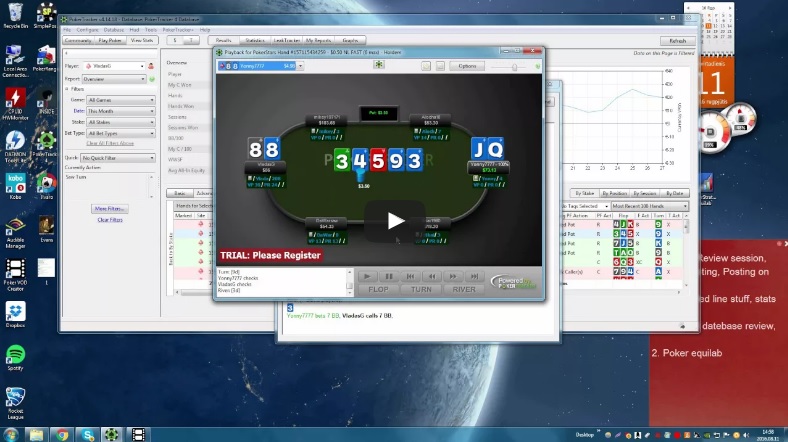This screenshot has height=442, width=788.
Task: Switch to the Play Poker tab
Action: point(110,40)
